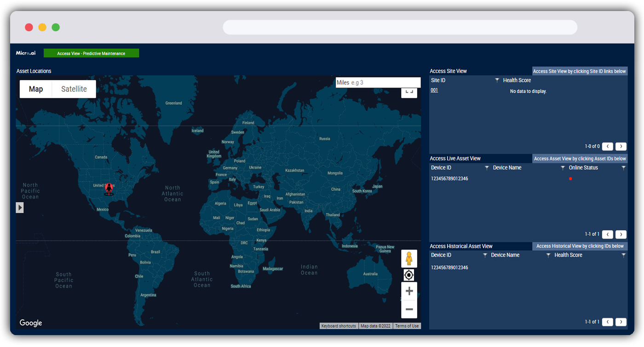644x347 pixels.
Task: Expand the left side panel arrow
Action: pyautogui.click(x=20, y=208)
